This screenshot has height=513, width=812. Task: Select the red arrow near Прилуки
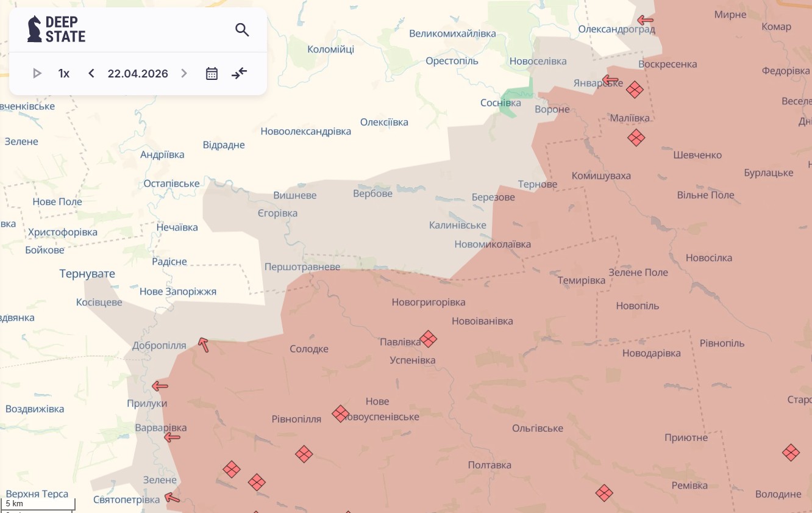click(160, 386)
